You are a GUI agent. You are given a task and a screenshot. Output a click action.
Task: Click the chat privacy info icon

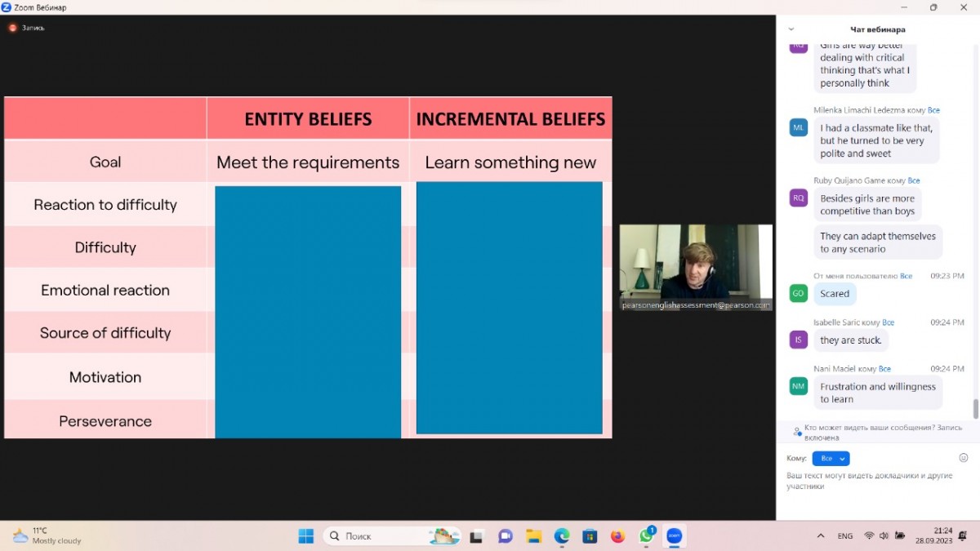coord(797,431)
